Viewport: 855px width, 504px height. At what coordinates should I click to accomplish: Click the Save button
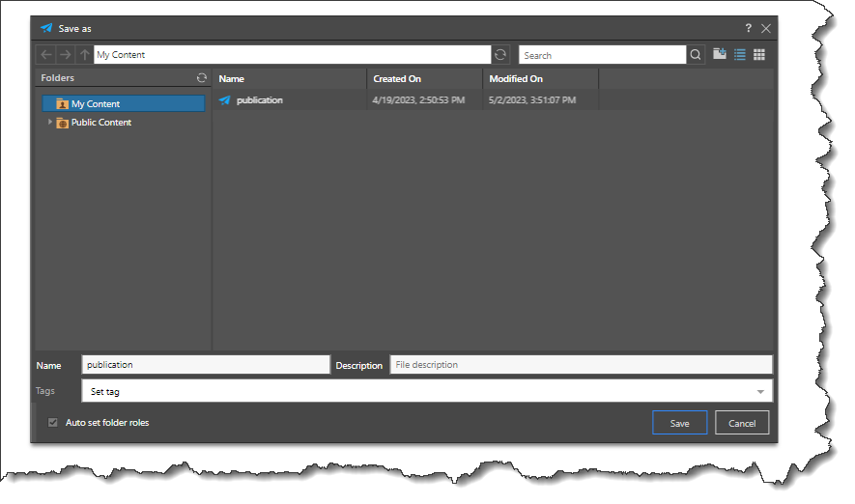tap(679, 423)
